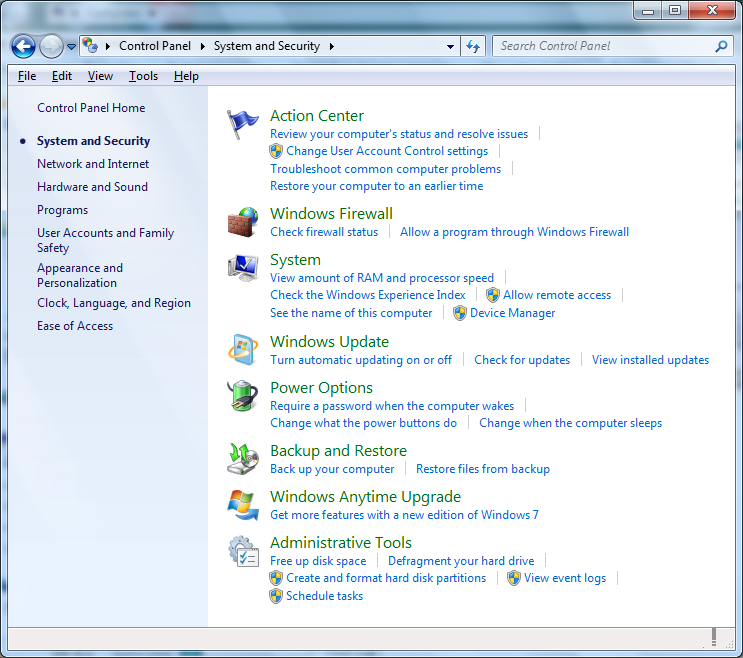Image resolution: width=743 pixels, height=658 pixels.
Task: Click the Power Options battery icon
Action: click(242, 396)
